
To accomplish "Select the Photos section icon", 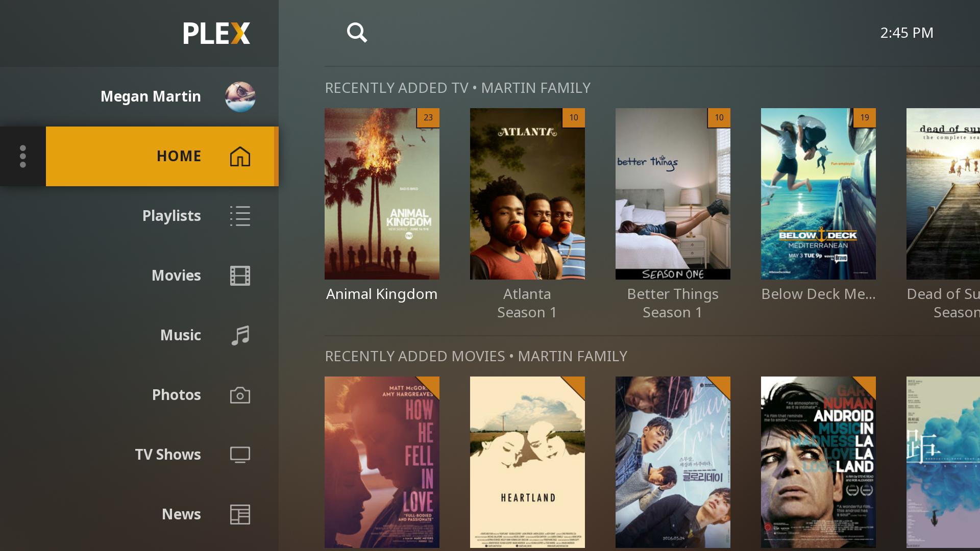I will coord(239,395).
